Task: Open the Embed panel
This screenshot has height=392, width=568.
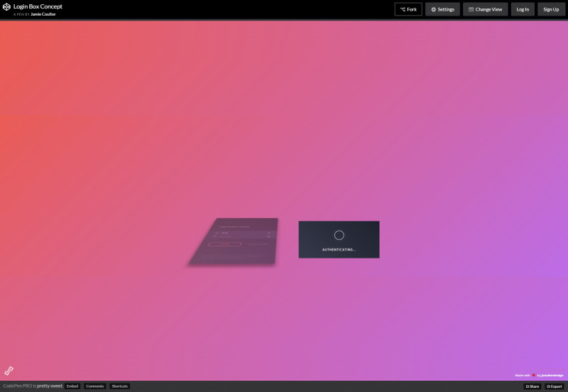Action: pyautogui.click(x=72, y=386)
